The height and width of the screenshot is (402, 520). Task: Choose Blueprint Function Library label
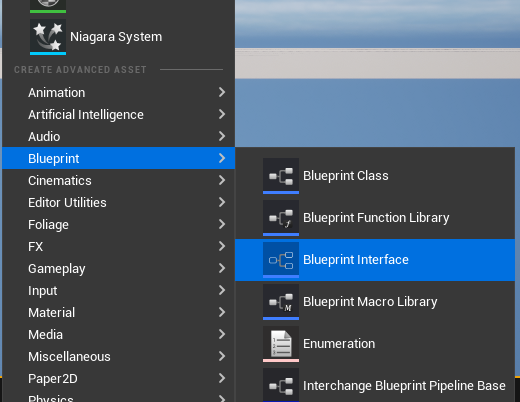click(x=376, y=218)
